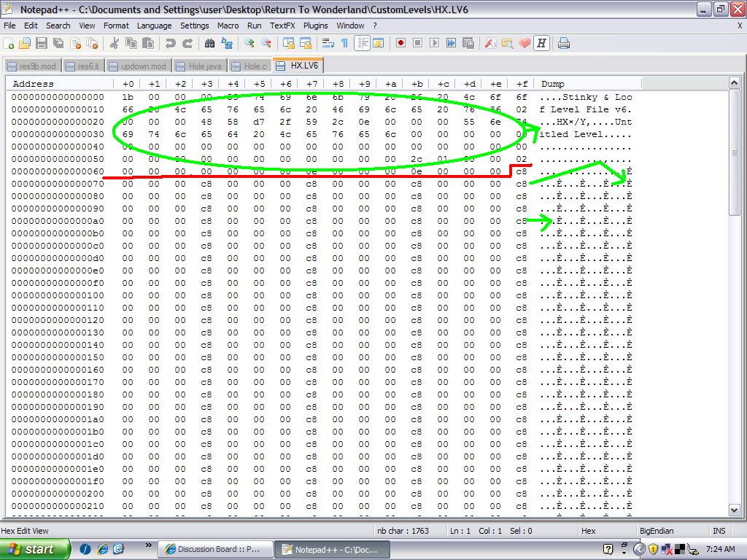Click the Paste clipboard icon
The height and width of the screenshot is (560, 747).
tap(148, 43)
